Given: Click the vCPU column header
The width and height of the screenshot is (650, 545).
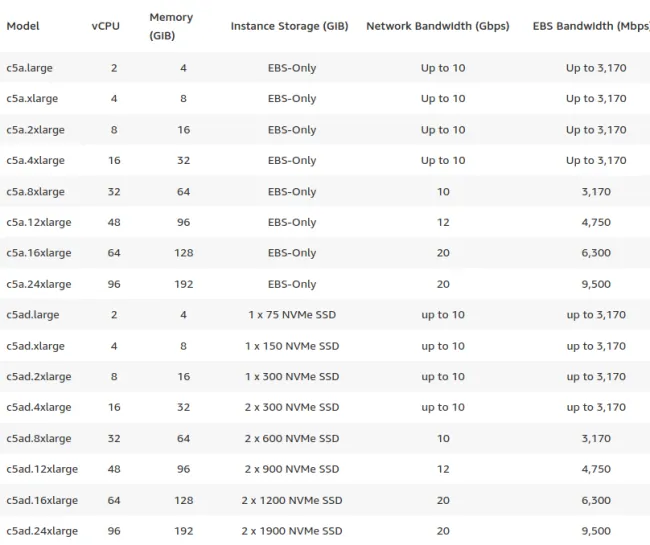Looking at the screenshot, I should pos(106,26).
